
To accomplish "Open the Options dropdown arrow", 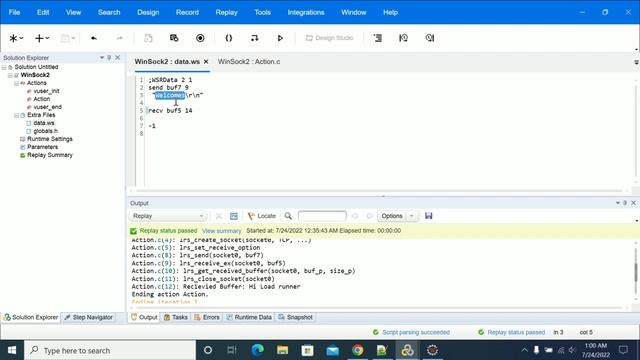I will 412,216.
